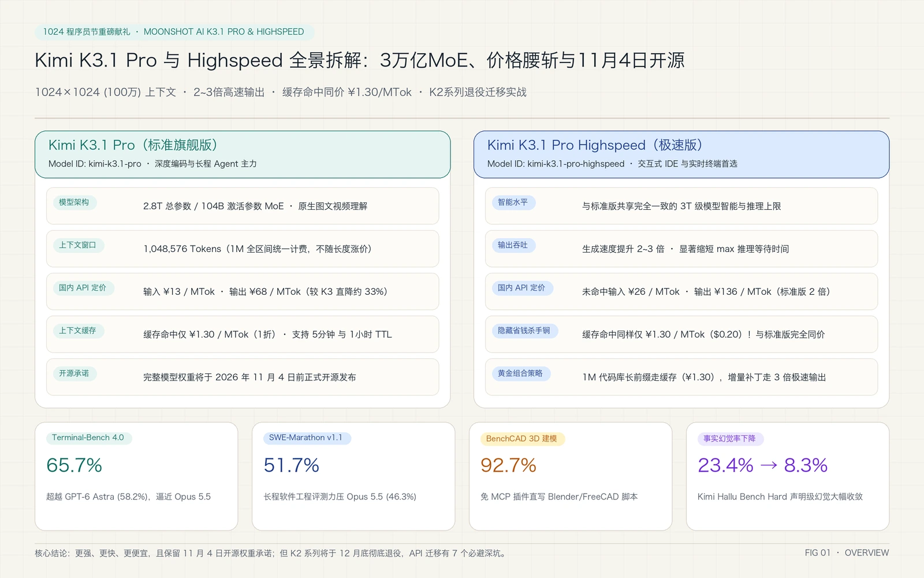Click the "黄金组合策略" tag

(x=520, y=373)
